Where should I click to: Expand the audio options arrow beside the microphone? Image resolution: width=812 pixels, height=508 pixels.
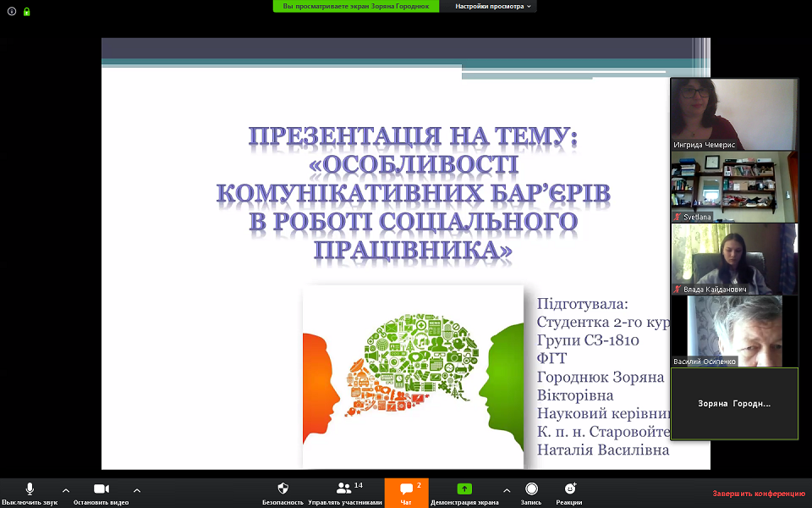[x=66, y=490]
